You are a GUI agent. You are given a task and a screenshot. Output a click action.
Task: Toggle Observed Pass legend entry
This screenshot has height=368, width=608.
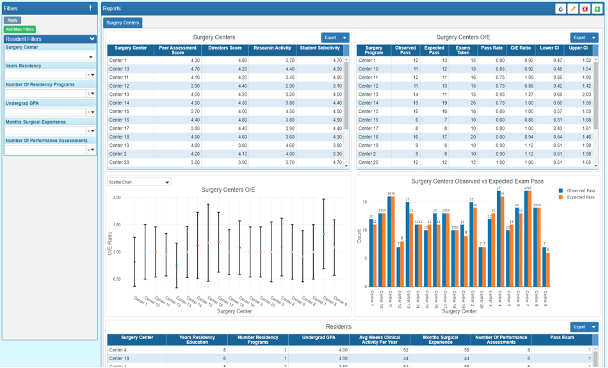(577, 191)
